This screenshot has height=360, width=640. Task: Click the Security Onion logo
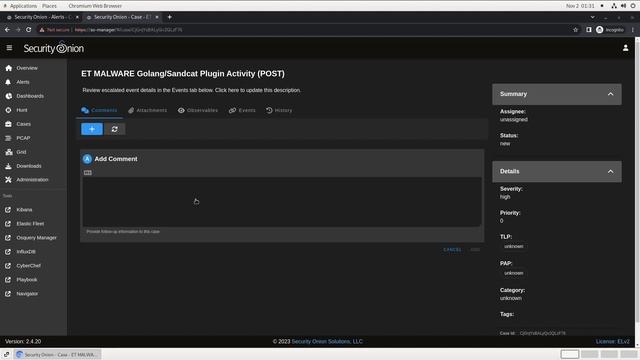(x=53, y=48)
